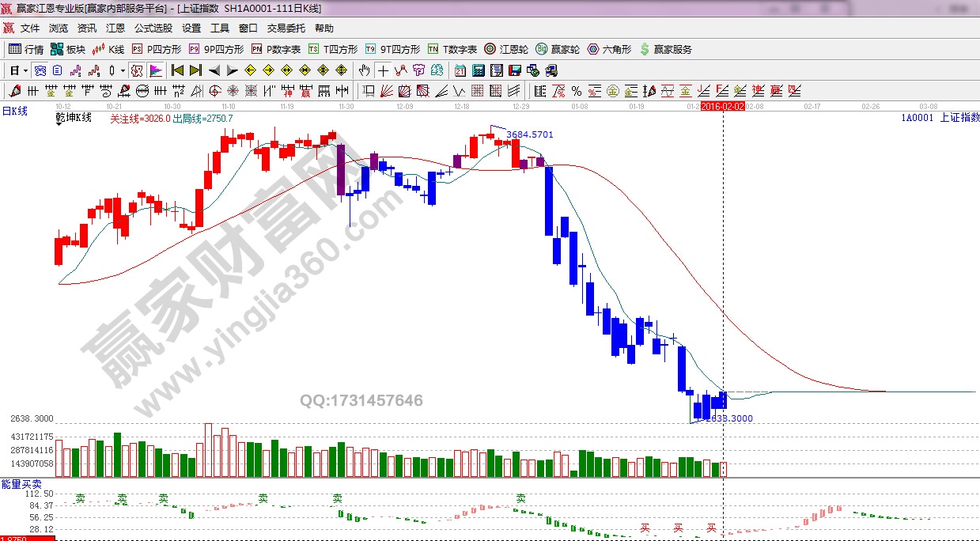The image size is (980, 541).
Task: Click the red floppy disk save icon
Action: [x=515, y=70]
